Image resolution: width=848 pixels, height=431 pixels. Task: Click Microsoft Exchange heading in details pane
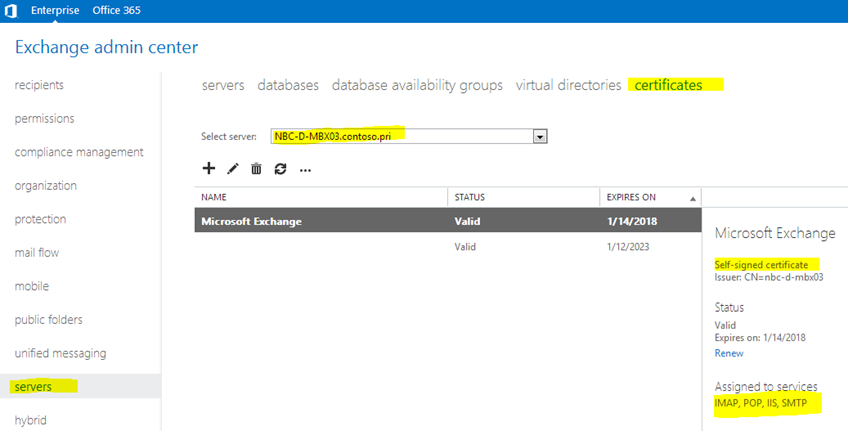tap(775, 233)
